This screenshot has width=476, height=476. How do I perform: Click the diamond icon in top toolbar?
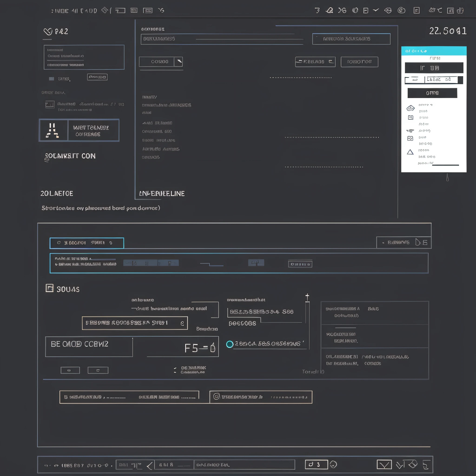[x=105, y=10]
